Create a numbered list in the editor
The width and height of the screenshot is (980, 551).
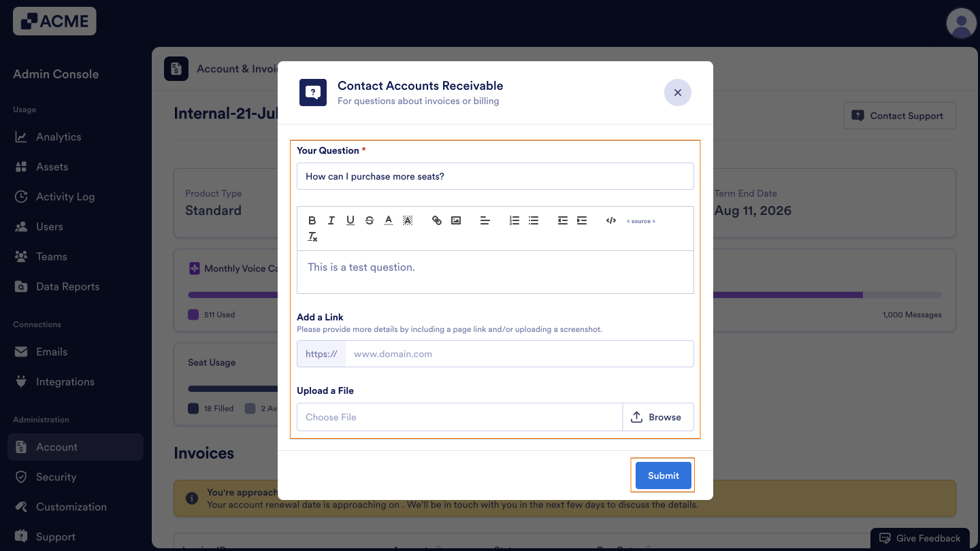pyautogui.click(x=514, y=220)
